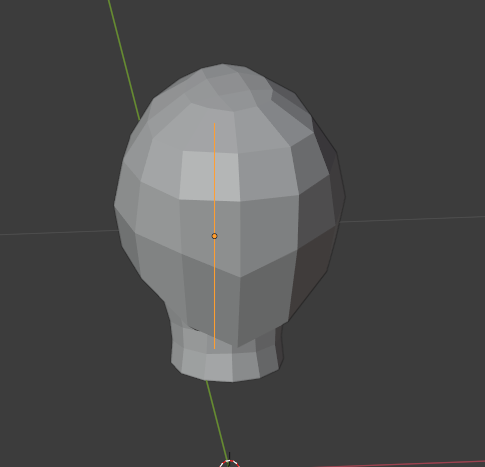Select the low-poly head mesh's brightest forehead face
This screenshot has width=485, height=467.
coord(209,177)
